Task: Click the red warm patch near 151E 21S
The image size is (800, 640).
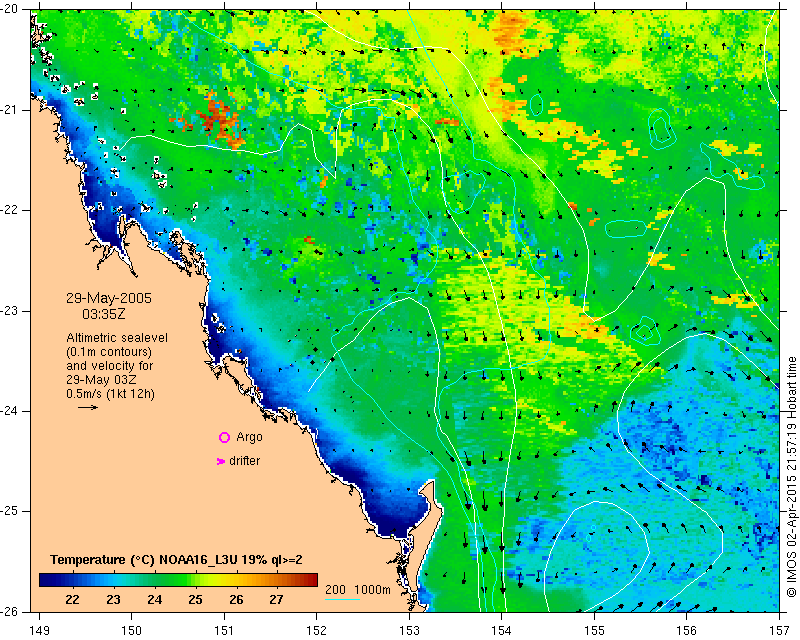Action: 219,120
